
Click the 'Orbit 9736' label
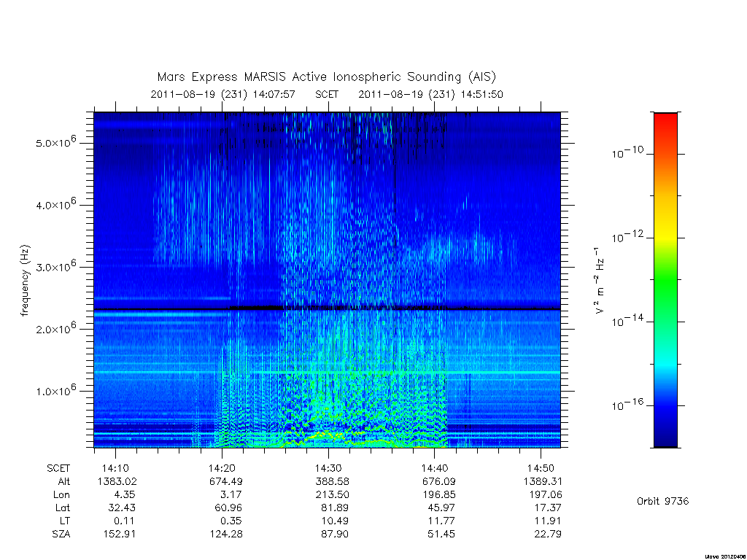tap(662, 501)
